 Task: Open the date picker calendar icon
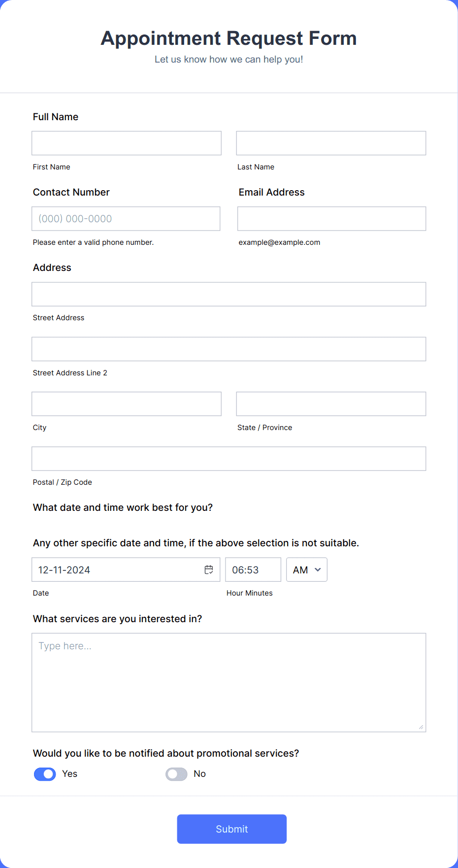click(209, 569)
